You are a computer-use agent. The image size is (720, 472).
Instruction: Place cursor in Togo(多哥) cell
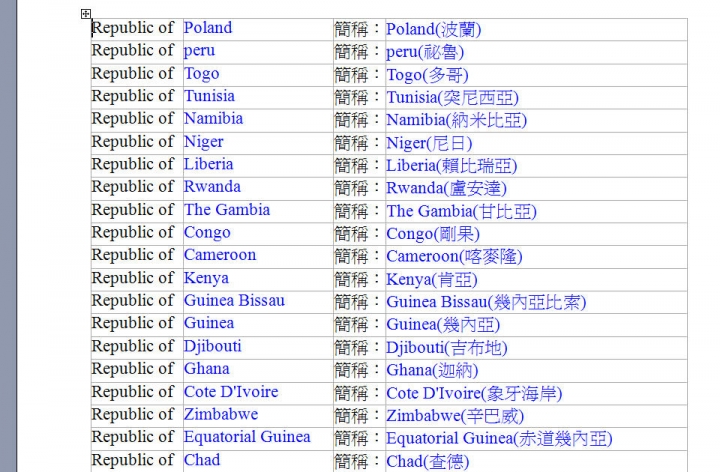tap(427, 75)
